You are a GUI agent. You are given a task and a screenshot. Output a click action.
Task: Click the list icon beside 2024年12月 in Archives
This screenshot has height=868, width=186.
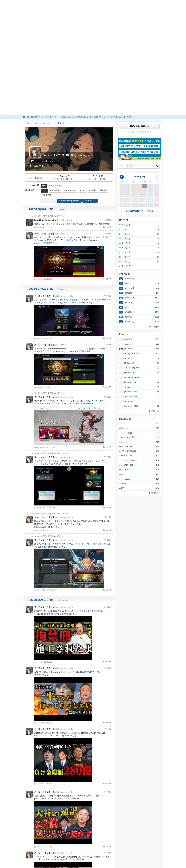[121, 298]
